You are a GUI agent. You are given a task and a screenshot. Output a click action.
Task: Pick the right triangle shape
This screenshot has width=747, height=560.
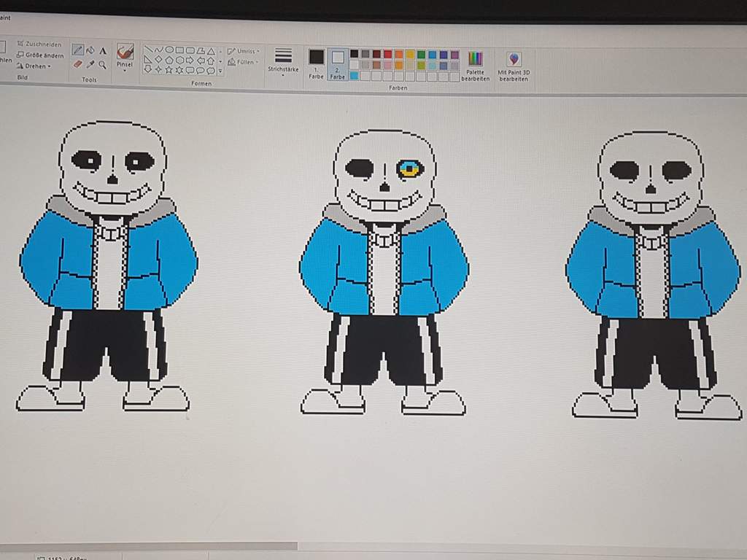click(148, 60)
